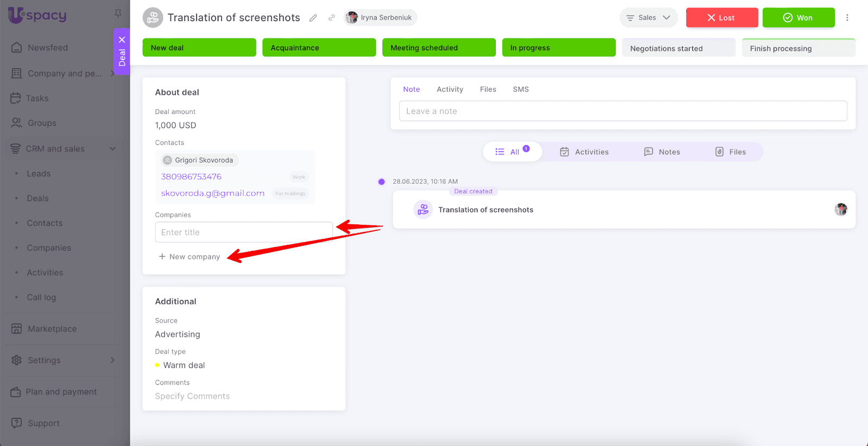Pin the sidebar with the pin icon

(x=118, y=14)
